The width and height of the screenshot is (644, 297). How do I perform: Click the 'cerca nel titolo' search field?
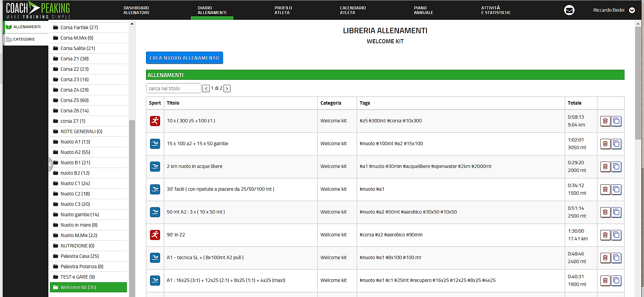click(174, 88)
